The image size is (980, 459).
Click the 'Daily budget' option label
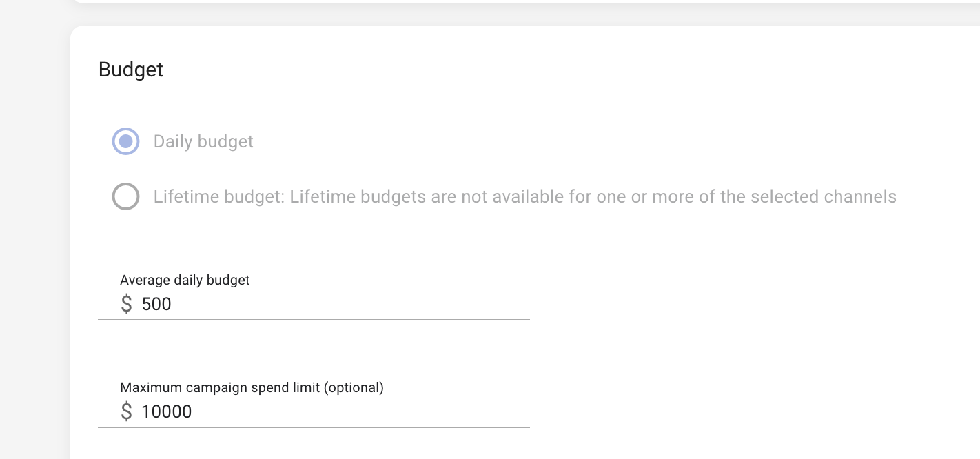203,142
